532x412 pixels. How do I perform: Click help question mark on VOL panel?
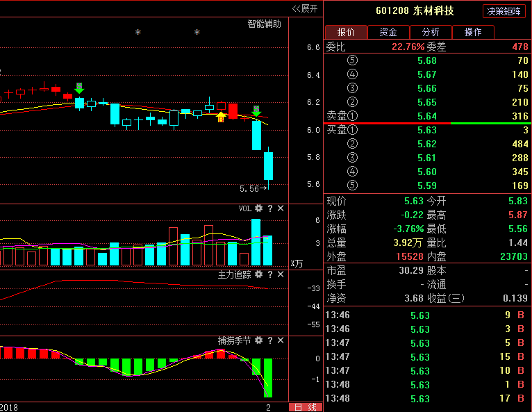(269, 208)
